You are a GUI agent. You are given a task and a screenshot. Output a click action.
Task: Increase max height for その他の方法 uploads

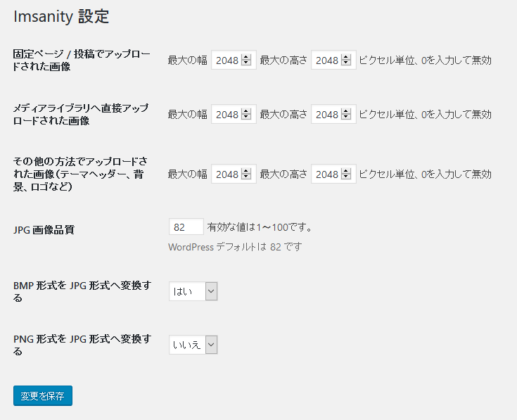(x=346, y=171)
